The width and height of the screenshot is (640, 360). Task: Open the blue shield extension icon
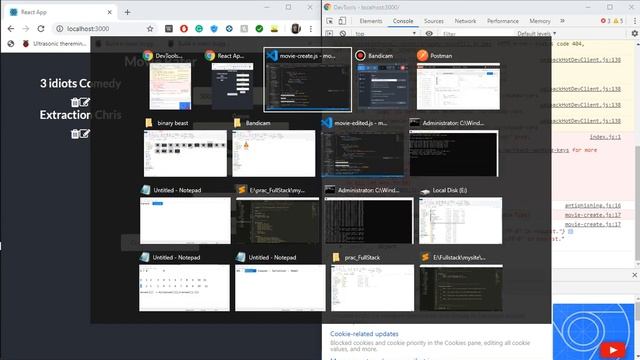214,29
